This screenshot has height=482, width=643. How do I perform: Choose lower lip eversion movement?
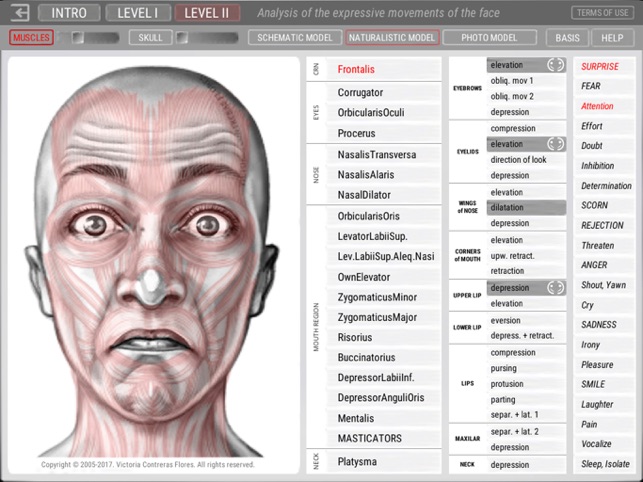pos(527,320)
